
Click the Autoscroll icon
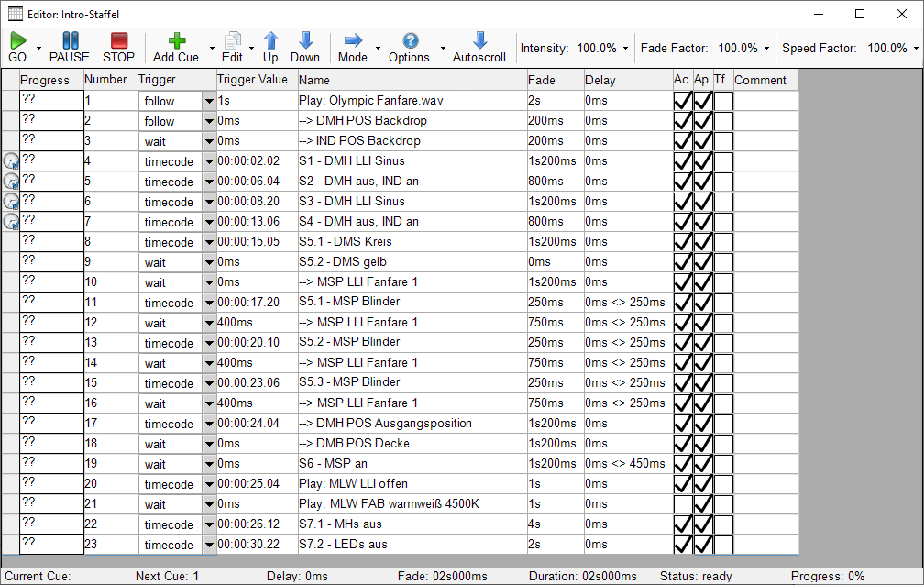pyautogui.click(x=478, y=40)
